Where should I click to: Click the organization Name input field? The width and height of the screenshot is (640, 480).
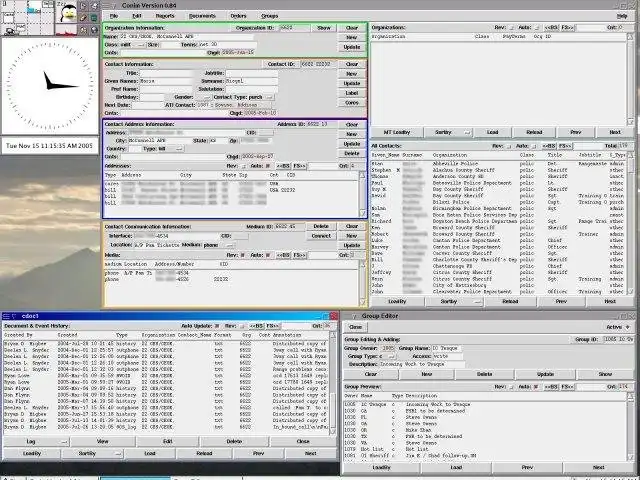click(x=187, y=37)
